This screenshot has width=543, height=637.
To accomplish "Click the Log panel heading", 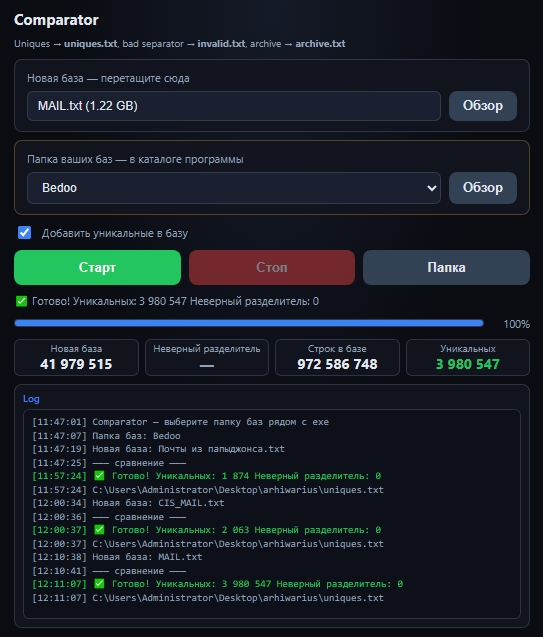I will [31, 399].
